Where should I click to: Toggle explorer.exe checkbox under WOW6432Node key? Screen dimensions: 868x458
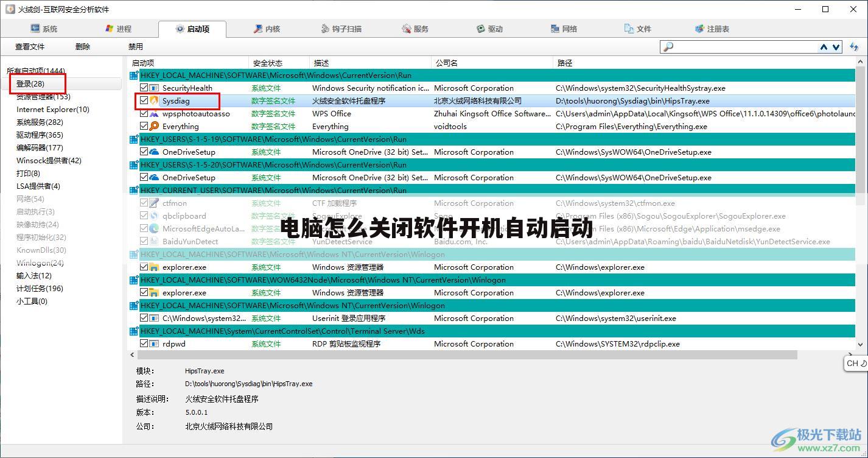coord(144,293)
